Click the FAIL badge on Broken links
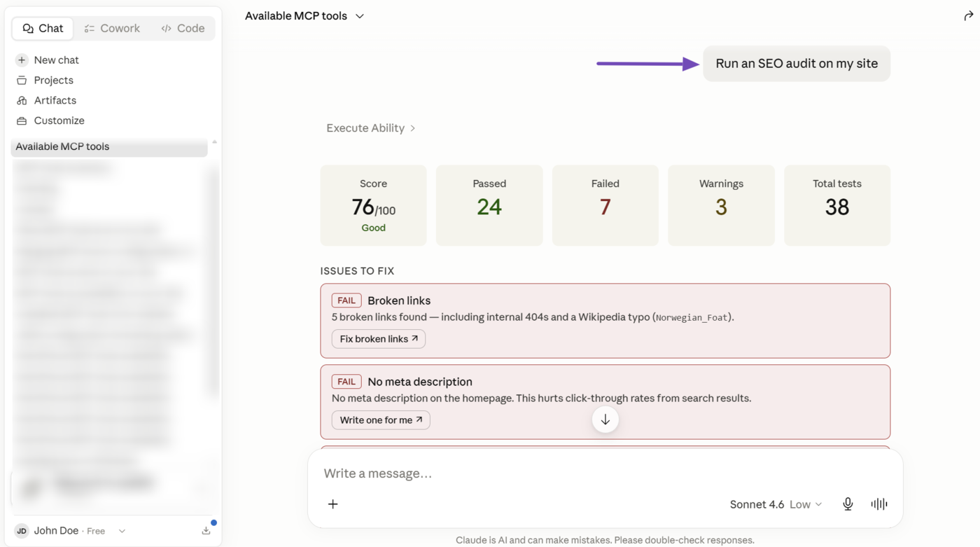The width and height of the screenshot is (980, 547). pyautogui.click(x=346, y=300)
